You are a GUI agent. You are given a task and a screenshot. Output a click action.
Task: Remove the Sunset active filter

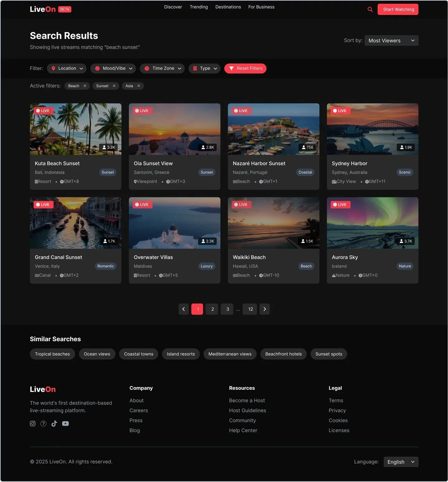coord(114,86)
